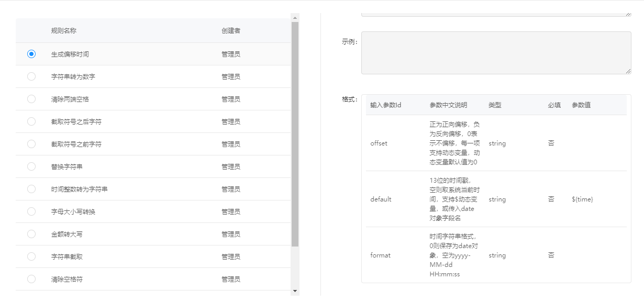The height and width of the screenshot is (302, 644).
Task: Choose the 字符串截取 radio button
Action: (31, 256)
